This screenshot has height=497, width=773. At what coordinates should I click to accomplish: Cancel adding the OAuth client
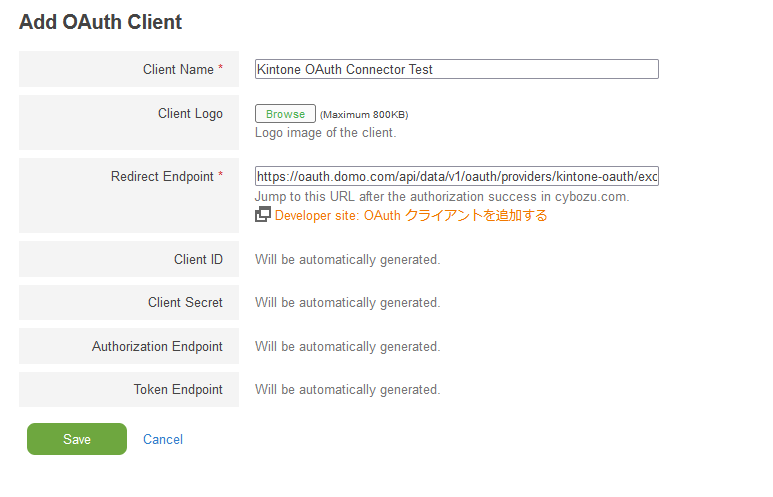(x=163, y=439)
